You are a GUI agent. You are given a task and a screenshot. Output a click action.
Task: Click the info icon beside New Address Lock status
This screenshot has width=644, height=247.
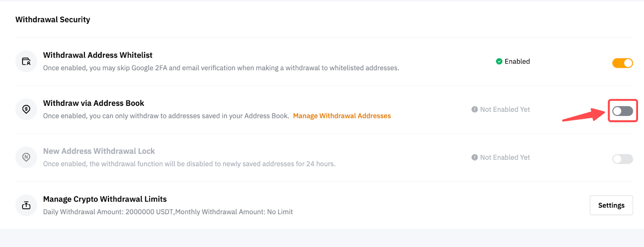[475, 157]
